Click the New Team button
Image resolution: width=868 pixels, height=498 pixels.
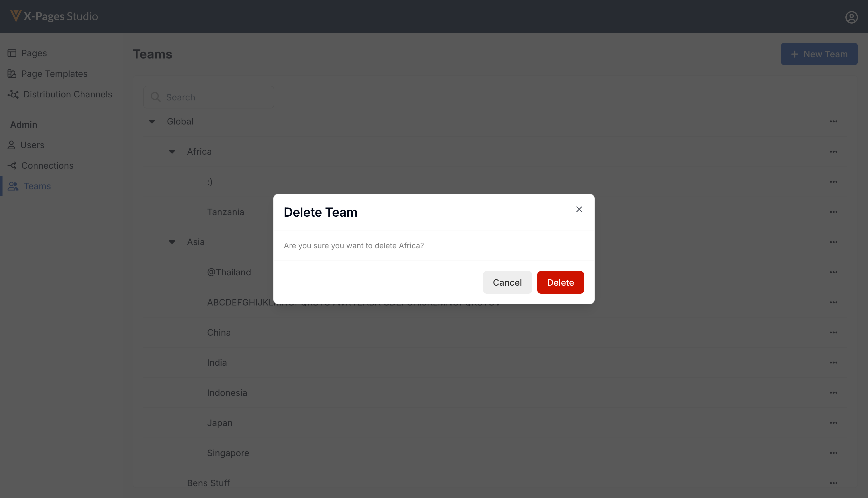tap(819, 54)
